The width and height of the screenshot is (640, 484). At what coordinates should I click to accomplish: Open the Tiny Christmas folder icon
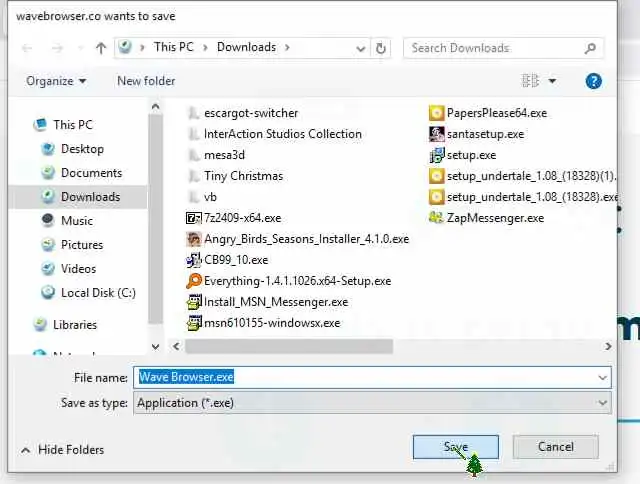[193, 176]
